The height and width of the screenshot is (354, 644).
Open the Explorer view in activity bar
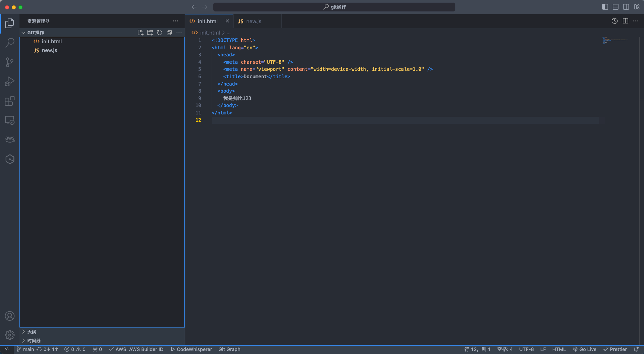(x=10, y=23)
